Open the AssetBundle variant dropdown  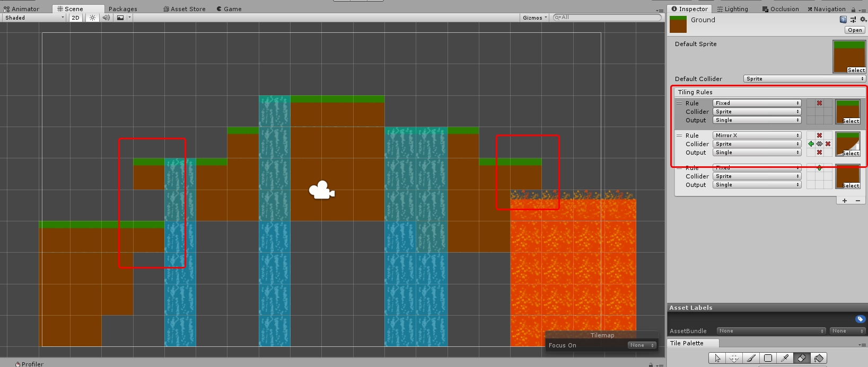[847, 331]
